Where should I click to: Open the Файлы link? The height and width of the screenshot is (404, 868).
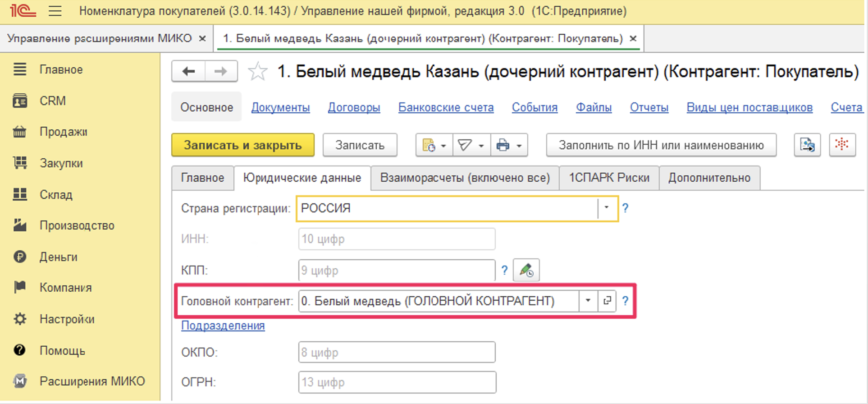[594, 107]
